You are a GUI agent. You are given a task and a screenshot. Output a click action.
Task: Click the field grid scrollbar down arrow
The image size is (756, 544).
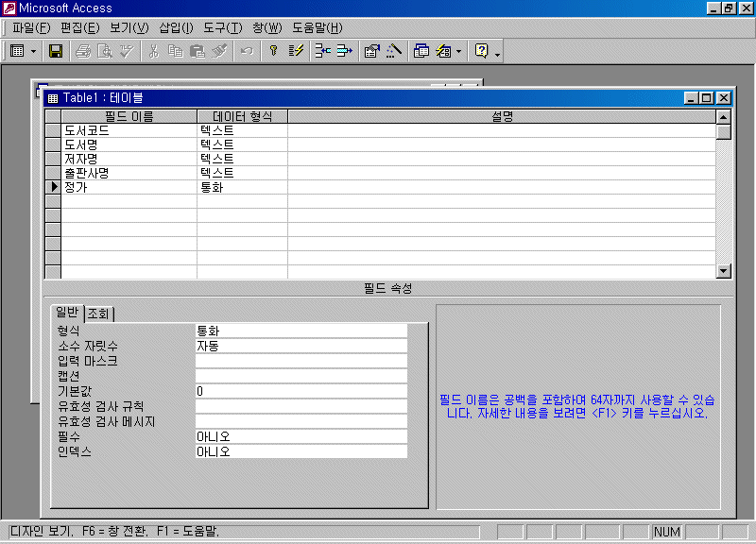point(723,271)
